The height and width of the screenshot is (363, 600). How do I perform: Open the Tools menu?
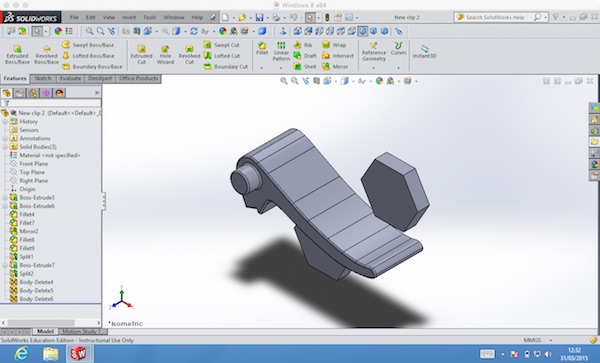coord(150,17)
